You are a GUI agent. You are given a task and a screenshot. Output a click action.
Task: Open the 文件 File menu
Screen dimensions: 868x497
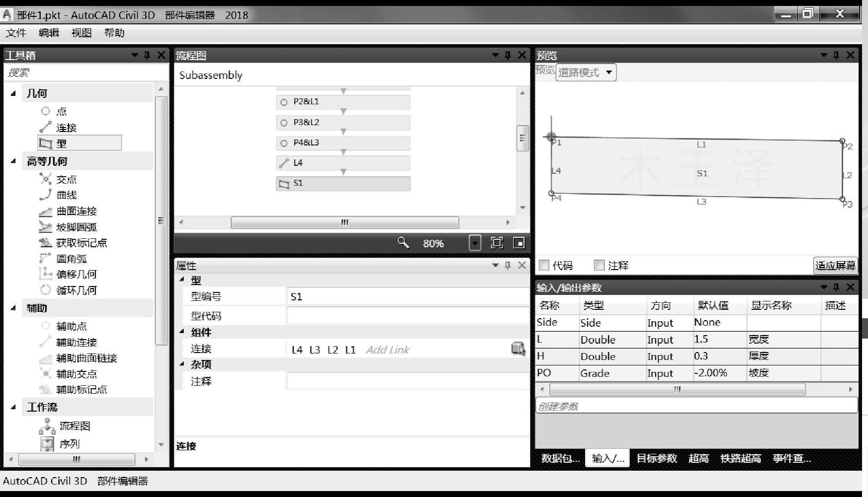16,33
